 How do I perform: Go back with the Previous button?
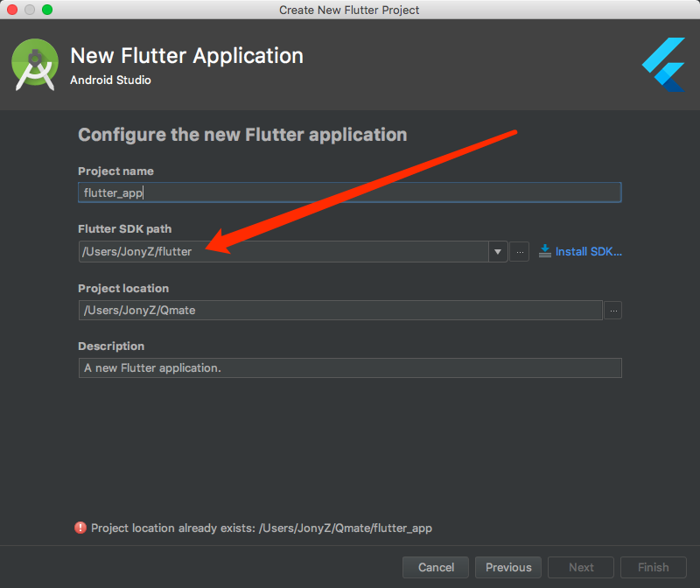pos(508,568)
